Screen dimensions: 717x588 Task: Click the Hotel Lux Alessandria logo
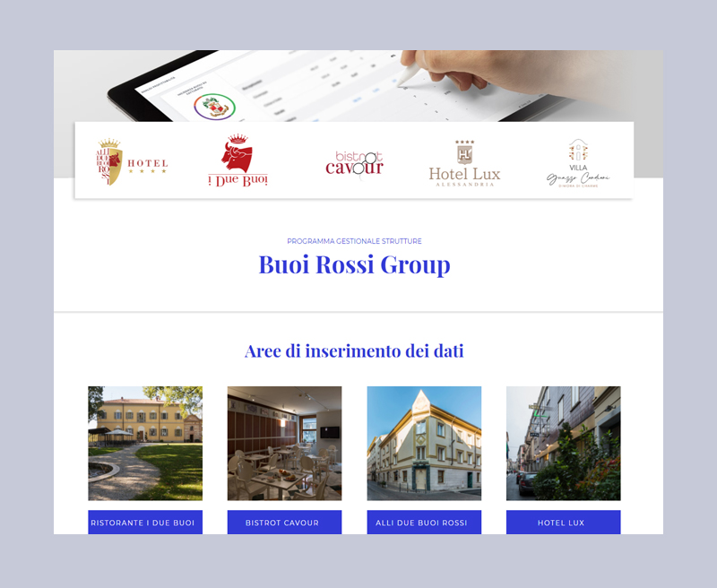(x=464, y=163)
